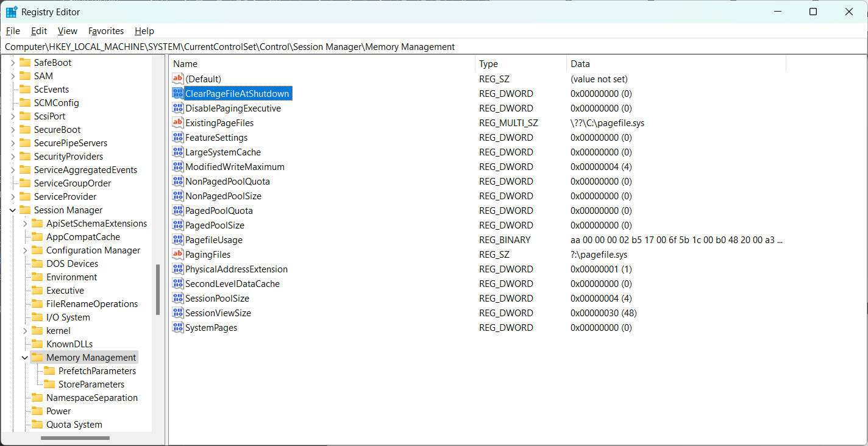Collapse the Session Manager tree node
Image resolution: width=868 pixels, height=446 pixels.
pos(13,210)
